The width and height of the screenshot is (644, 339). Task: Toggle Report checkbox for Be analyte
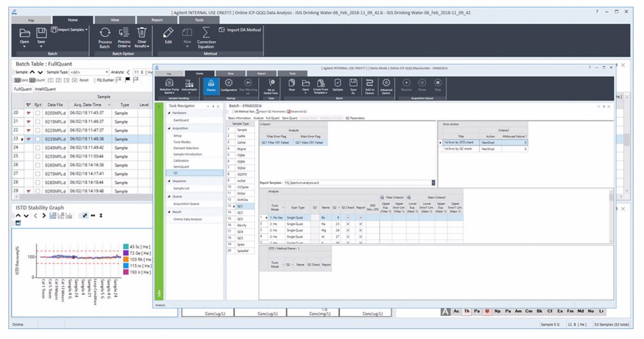[x=361, y=217]
